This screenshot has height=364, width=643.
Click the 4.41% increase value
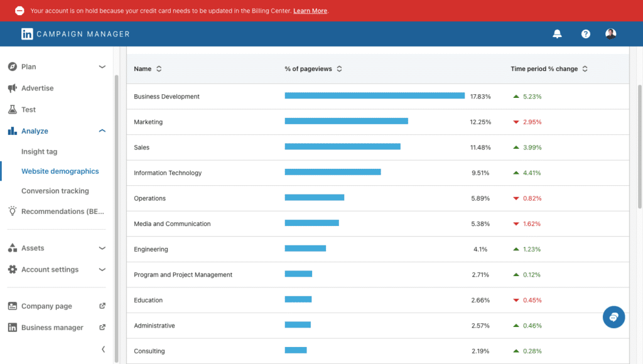532,173
